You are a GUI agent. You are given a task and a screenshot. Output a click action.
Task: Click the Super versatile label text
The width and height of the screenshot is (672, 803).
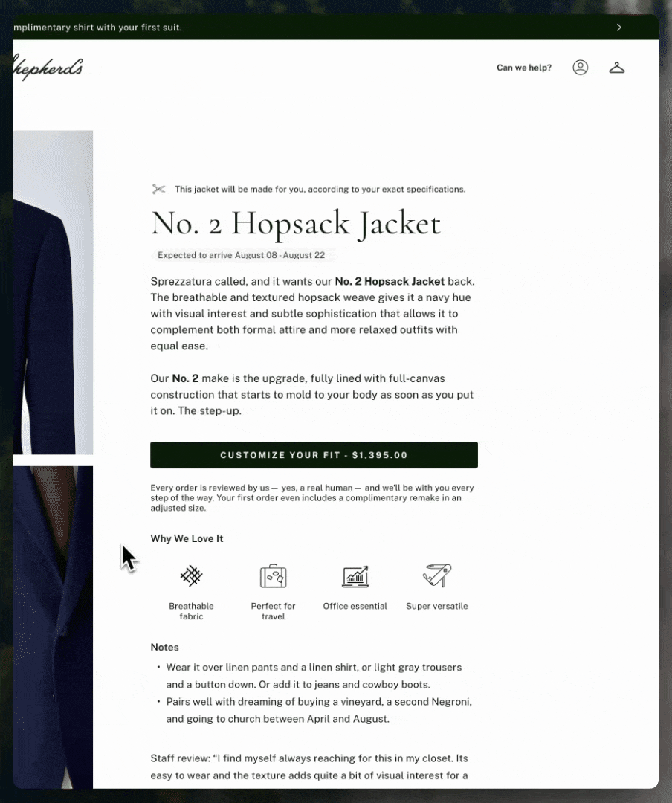coord(437,606)
